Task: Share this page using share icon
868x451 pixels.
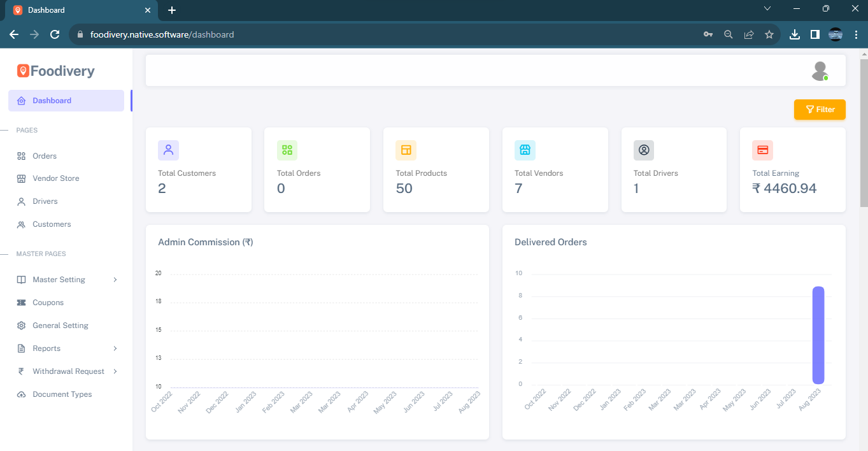Action: (749, 34)
